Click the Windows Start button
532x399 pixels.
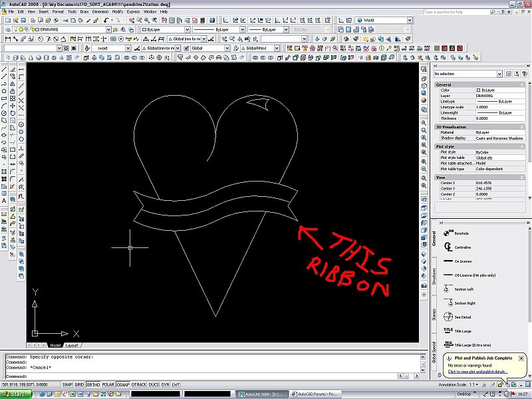(15, 392)
